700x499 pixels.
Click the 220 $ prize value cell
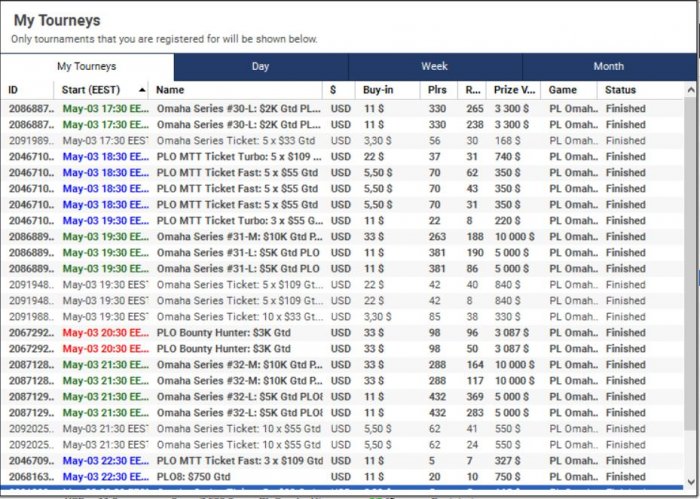coord(508,220)
